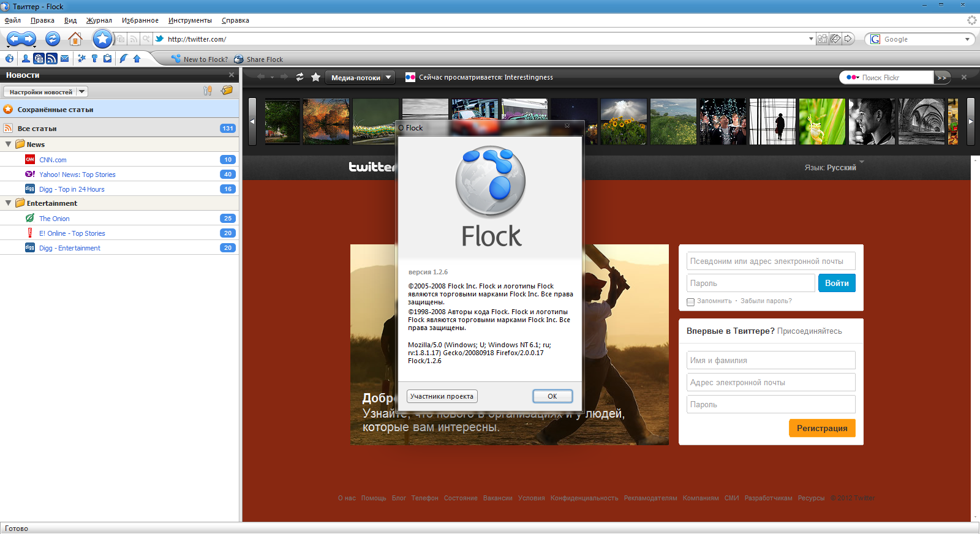Move the media bar right with arrow

970,121
